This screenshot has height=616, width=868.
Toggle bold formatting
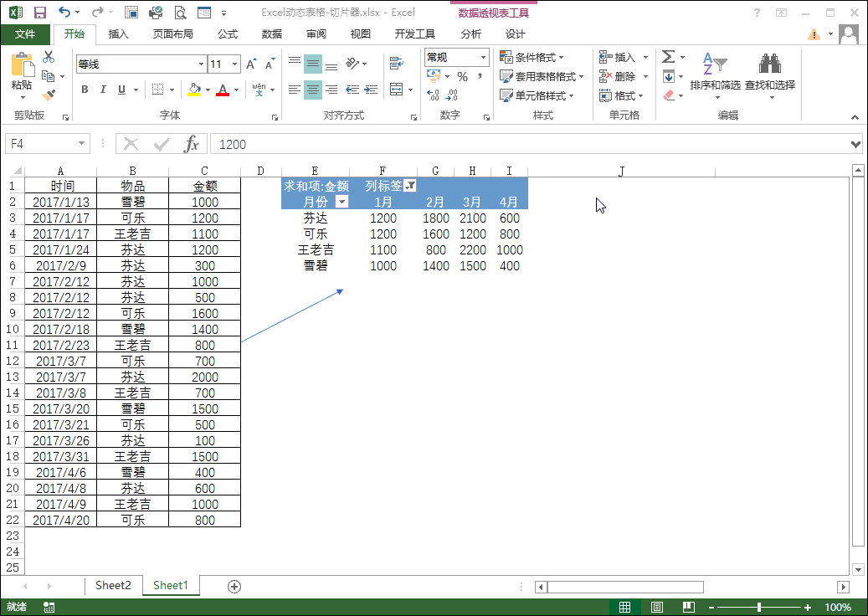click(85, 90)
